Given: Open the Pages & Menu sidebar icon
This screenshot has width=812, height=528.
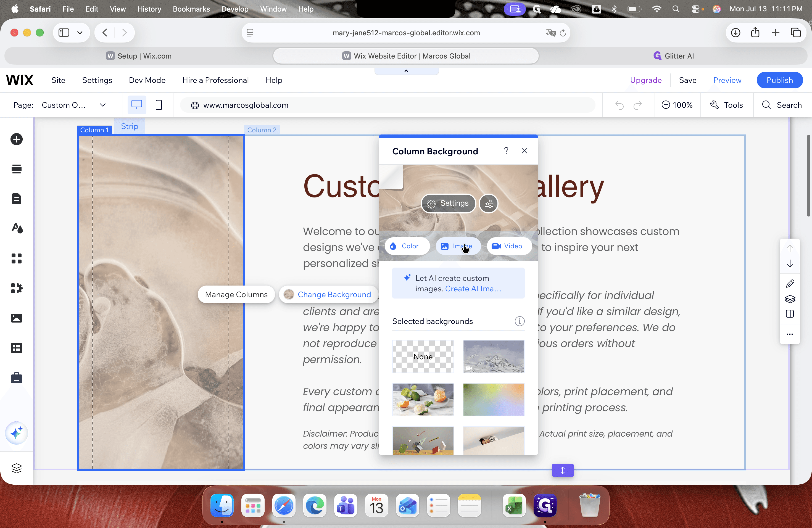Looking at the screenshot, I should pos(16,199).
